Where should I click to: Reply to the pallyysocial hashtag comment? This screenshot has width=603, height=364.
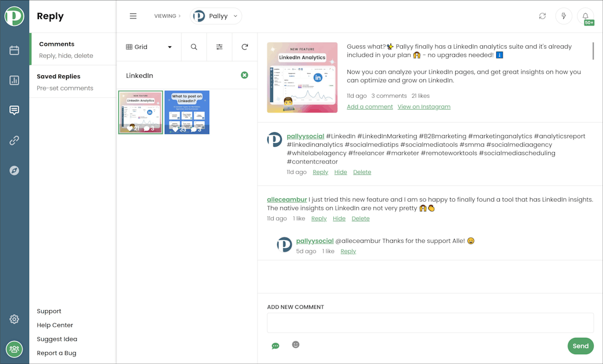coord(320,172)
